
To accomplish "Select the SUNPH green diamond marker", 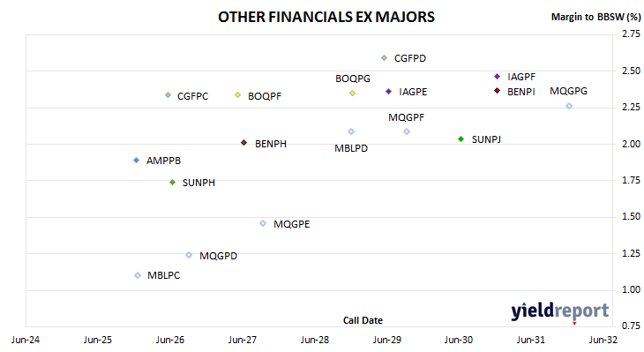I will [173, 182].
